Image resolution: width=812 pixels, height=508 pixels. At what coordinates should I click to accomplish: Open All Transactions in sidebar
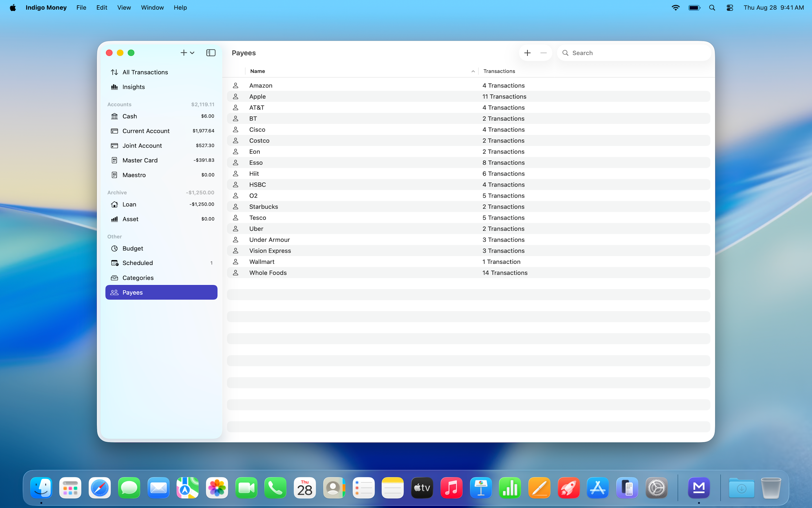coord(161,72)
